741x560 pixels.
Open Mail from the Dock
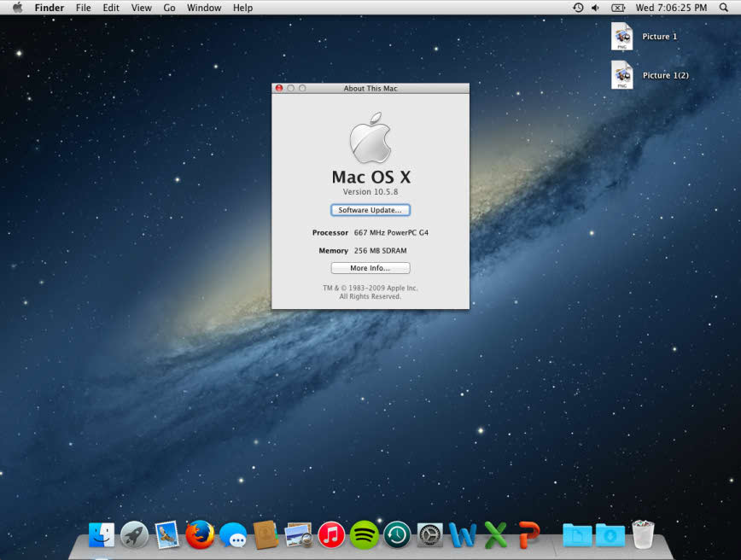[x=166, y=535]
